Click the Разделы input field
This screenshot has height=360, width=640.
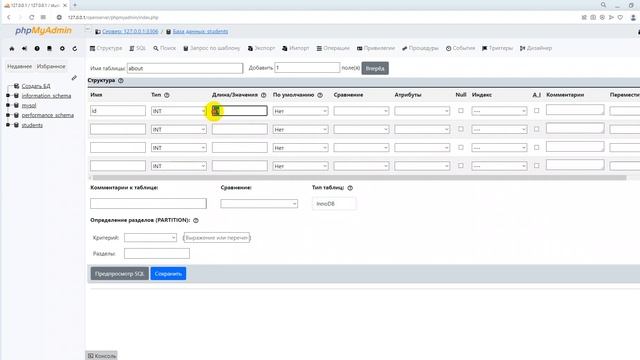(157, 253)
